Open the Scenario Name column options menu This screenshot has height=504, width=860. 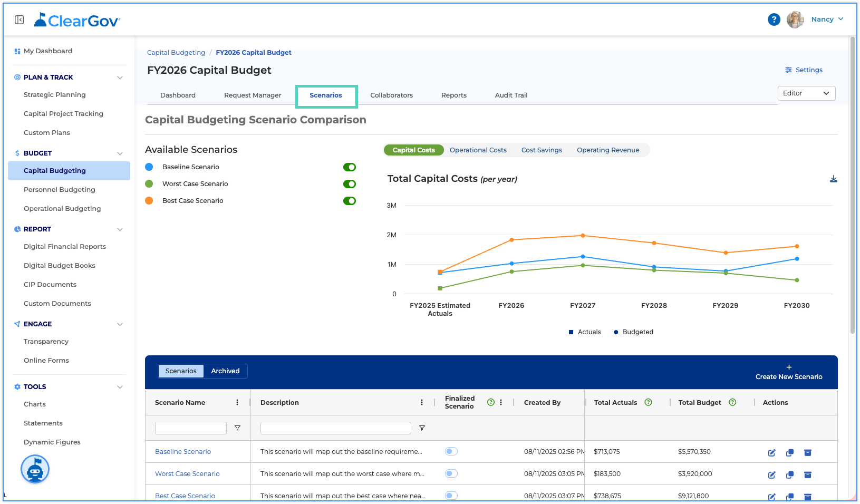point(237,402)
